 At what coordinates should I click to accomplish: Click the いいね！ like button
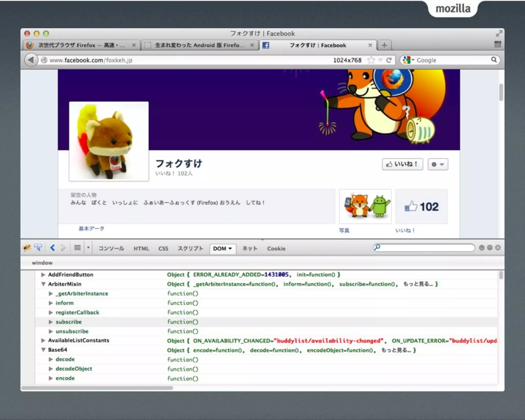tap(402, 164)
